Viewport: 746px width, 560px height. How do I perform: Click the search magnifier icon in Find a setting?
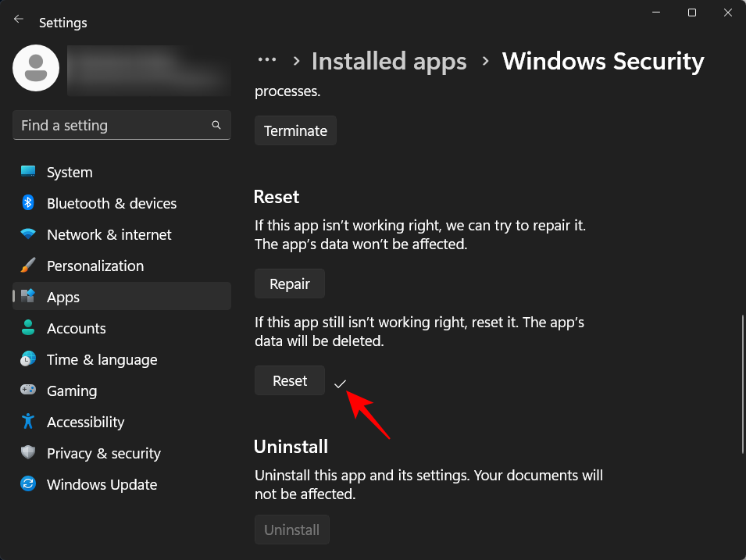(x=216, y=125)
